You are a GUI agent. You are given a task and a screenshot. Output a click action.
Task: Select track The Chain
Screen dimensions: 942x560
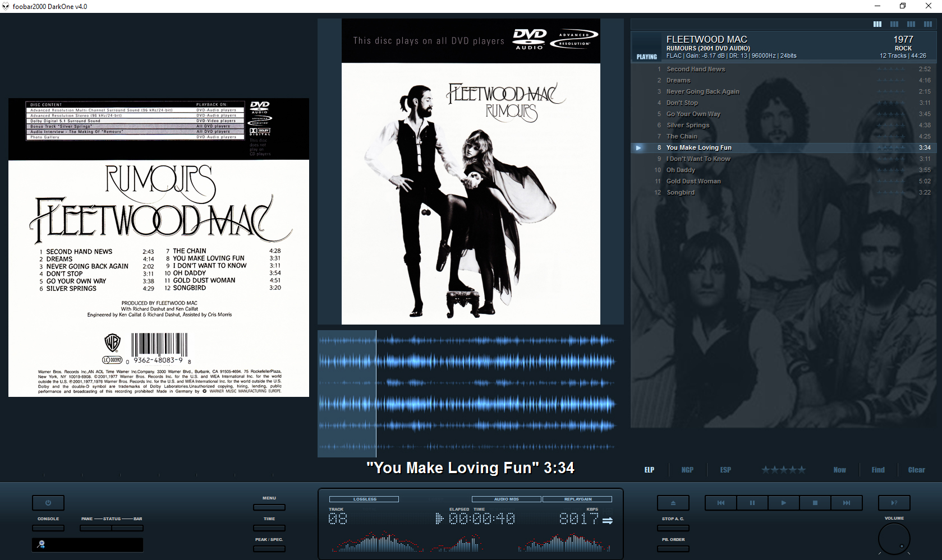point(784,136)
